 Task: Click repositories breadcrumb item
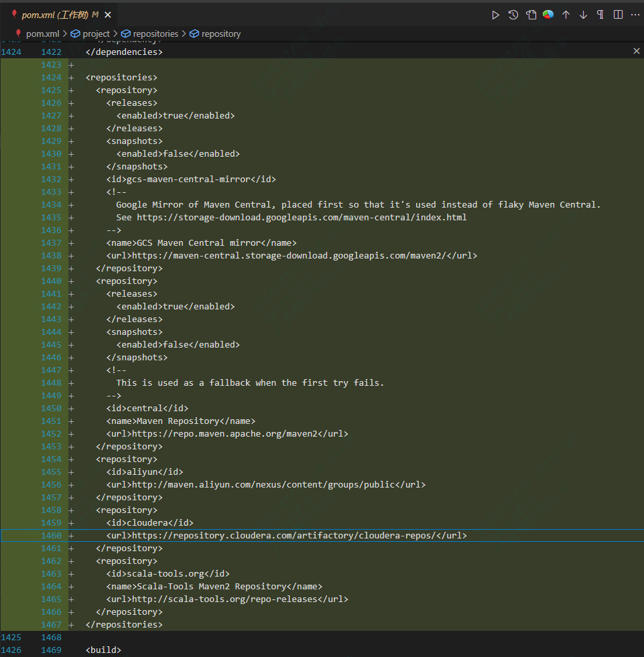tap(155, 34)
